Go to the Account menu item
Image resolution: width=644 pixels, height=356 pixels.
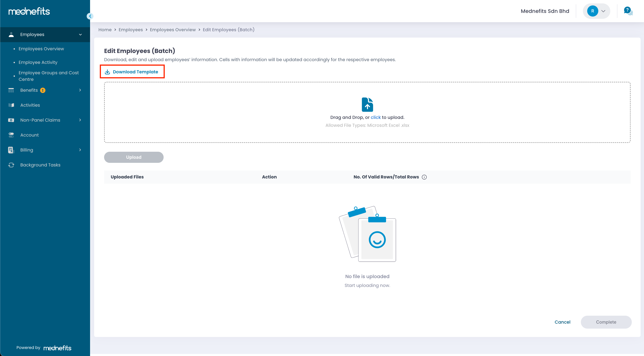click(29, 135)
